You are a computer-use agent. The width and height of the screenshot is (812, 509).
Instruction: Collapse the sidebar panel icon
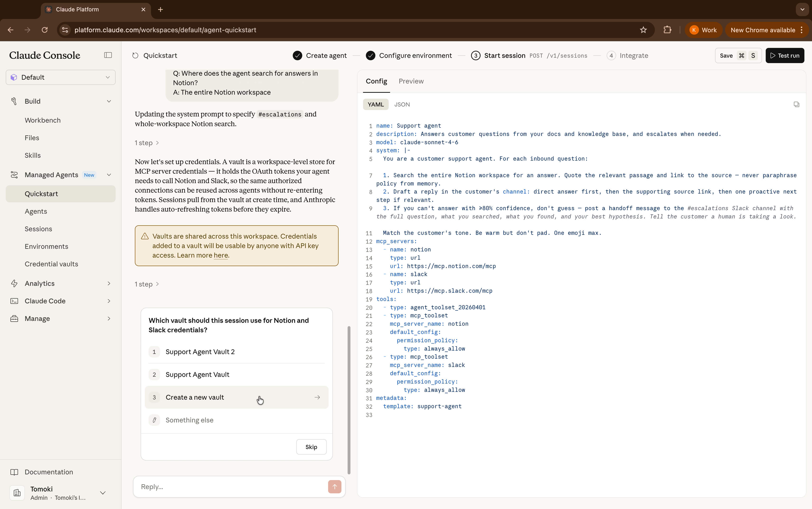(108, 55)
